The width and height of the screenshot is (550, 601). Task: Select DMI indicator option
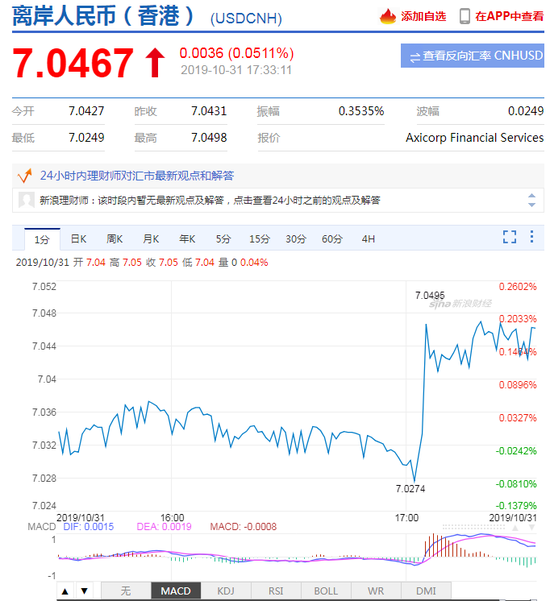click(x=426, y=591)
